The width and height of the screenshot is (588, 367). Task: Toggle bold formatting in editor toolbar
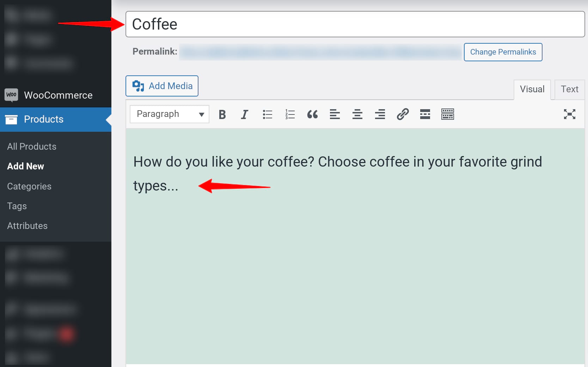coord(222,114)
